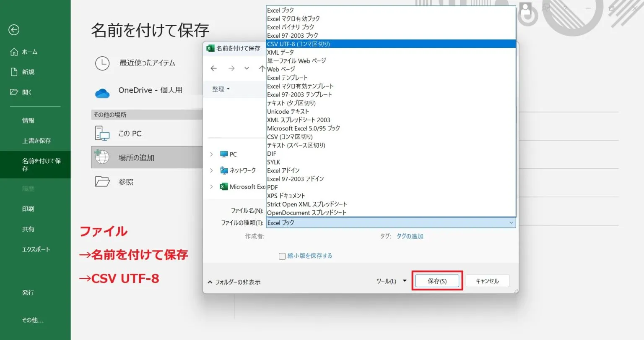Click the 保存(S) button
Viewport: 644px width, 340px height.
437,281
